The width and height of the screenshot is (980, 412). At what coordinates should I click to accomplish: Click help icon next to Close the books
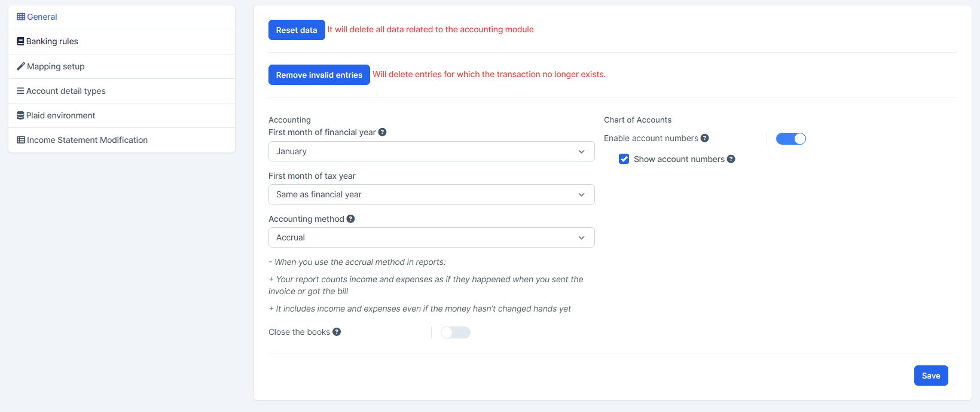point(337,332)
